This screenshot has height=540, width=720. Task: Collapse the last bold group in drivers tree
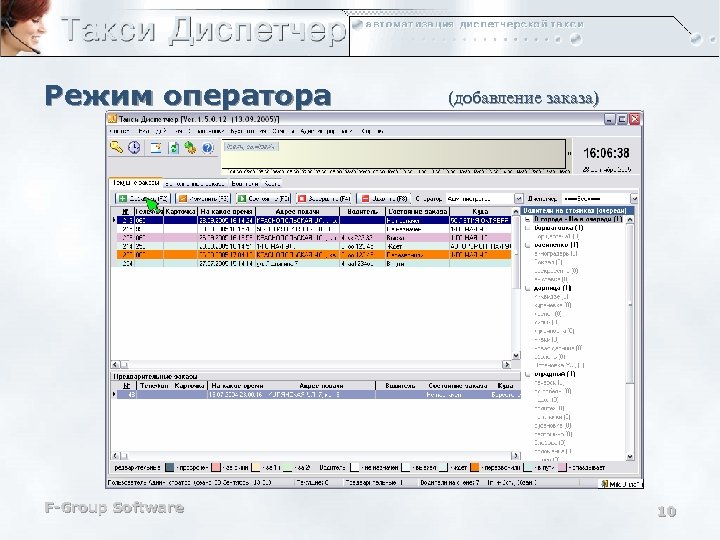click(528, 374)
